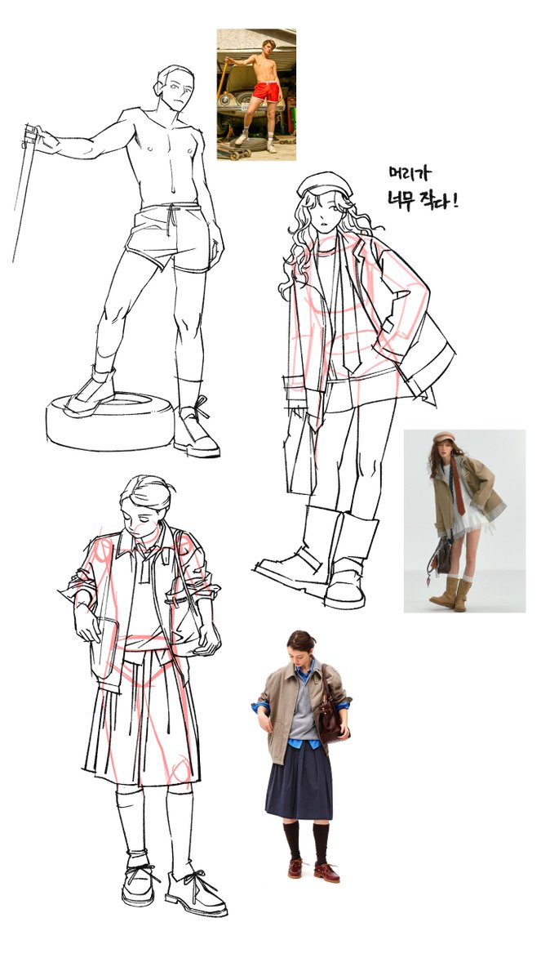Select the beret girl with boots reference photo
The image size is (550, 980).
(x=464, y=521)
